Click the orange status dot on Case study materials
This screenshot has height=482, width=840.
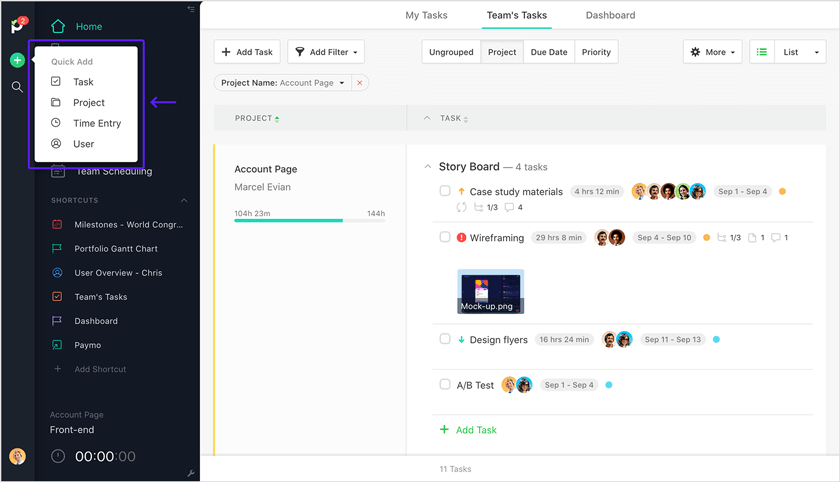pos(782,191)
